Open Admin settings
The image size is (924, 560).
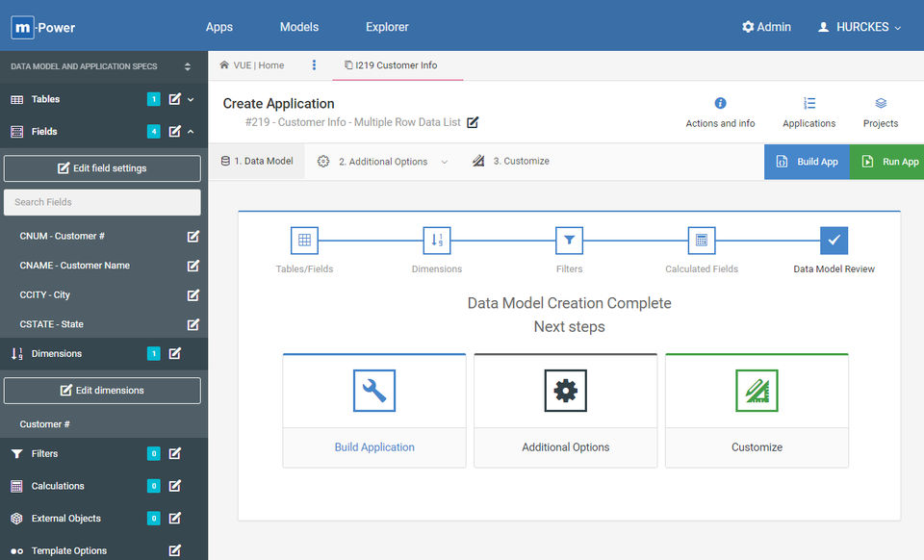[x=766, y=27]
